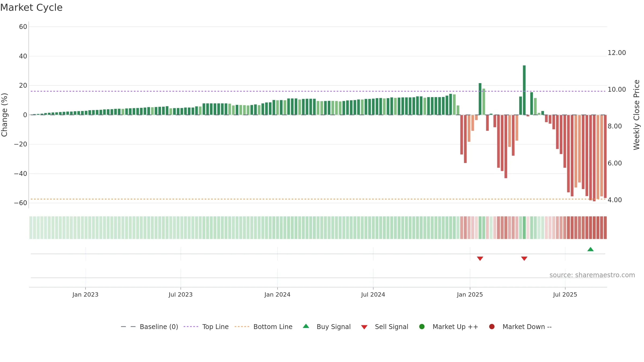Click the source: sharemaestro.com text
Screen dimensions: 644x362
tap(592, 275)
